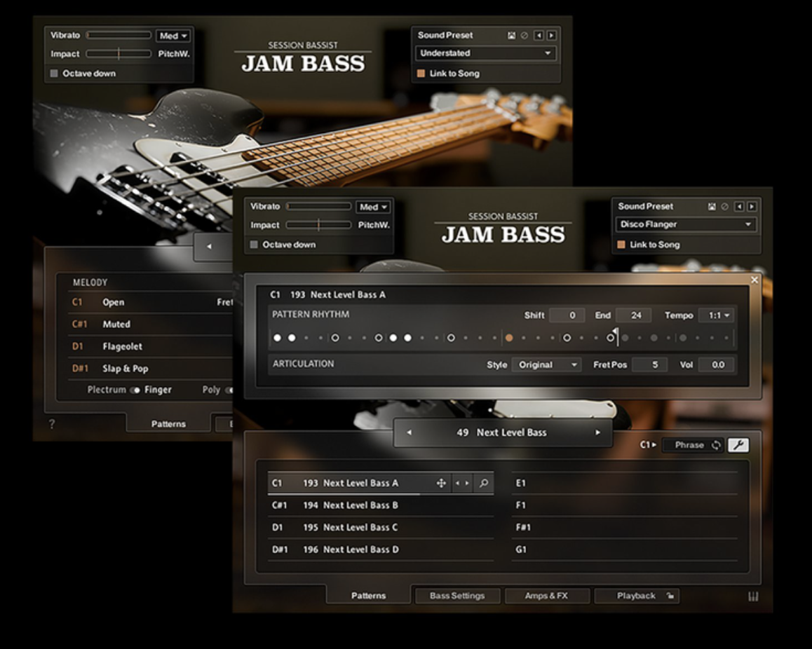Open the Style Original dropdown
The width and height of the screenshot is (812, 649).
pyautogui.click(x=547, y=365)
